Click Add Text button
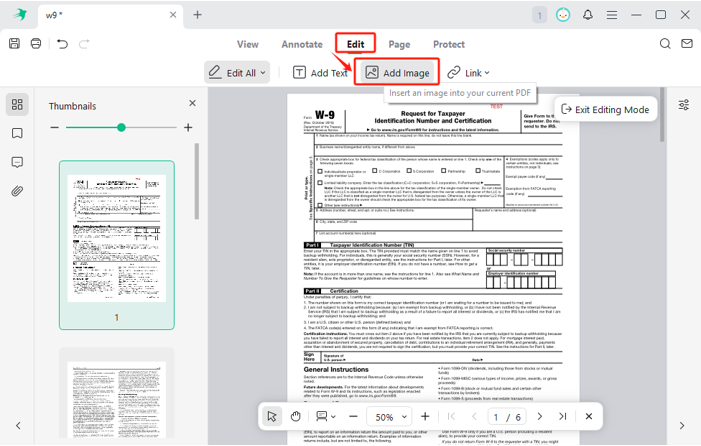This screenshot has height=446, width=701. pos(321,72)
